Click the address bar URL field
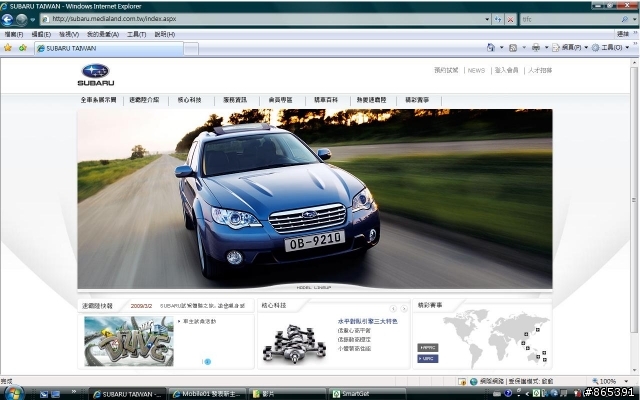This screenshot has height=400, width=640. tap(261, 19)
